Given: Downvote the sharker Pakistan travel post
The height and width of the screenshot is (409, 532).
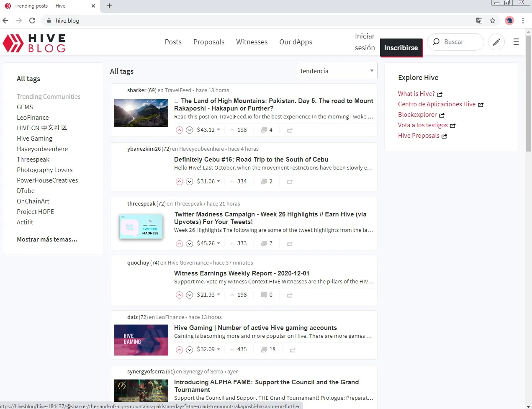Looking at the screenshot, I should 189,130.
